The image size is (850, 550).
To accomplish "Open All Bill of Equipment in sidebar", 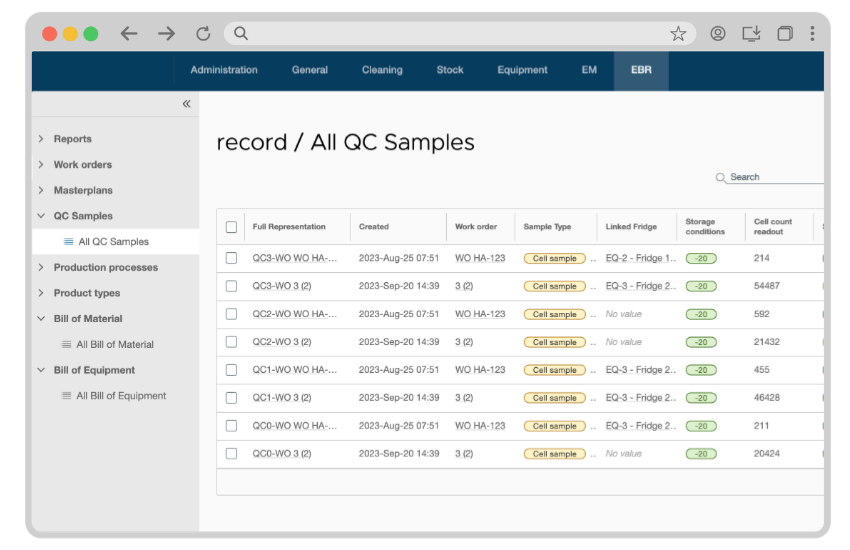I will (121, 396).
